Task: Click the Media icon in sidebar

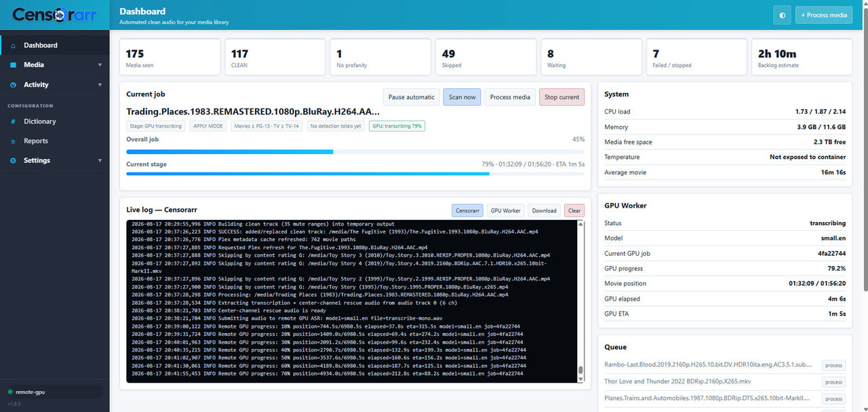Action: (14, 65)
